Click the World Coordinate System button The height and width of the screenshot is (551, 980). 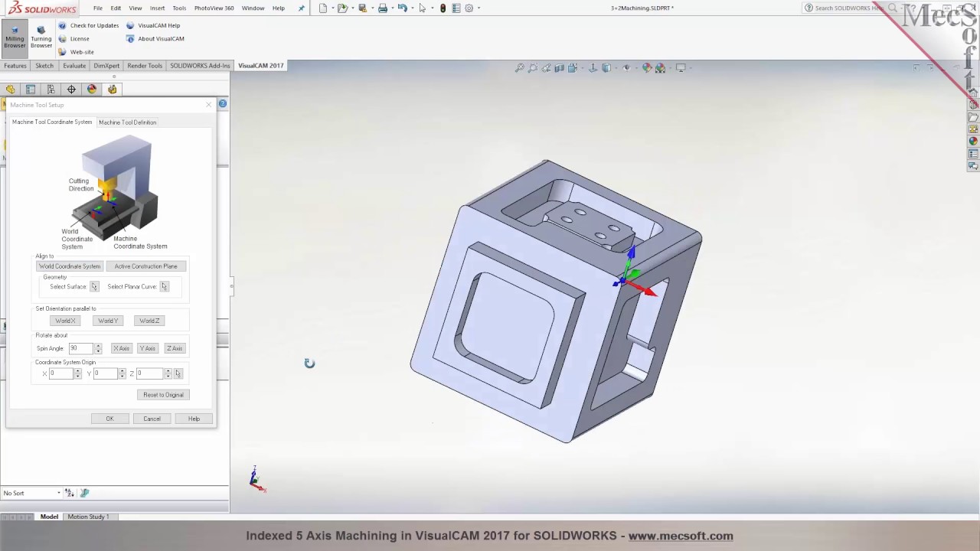pyautogui.click(x=70, y=266)
